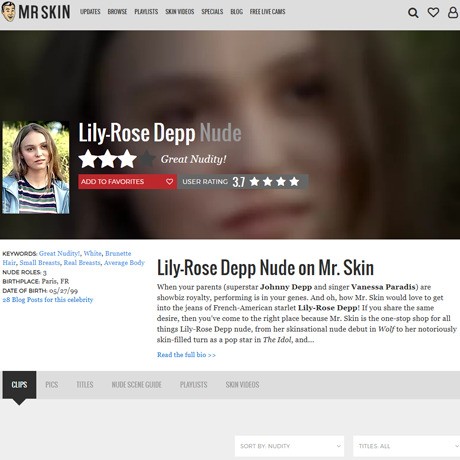Switch to the Playlists tab below bio
Image resolution: width=460 pixels, height=460 pixels.
[193, 385]
